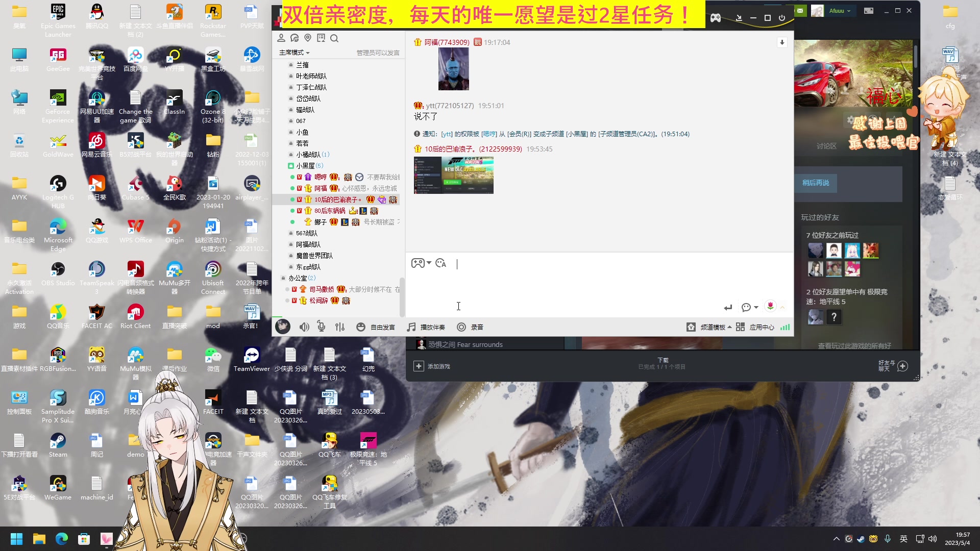
Task: Expand the gift panel up-chevron
Action: [782, 307]
